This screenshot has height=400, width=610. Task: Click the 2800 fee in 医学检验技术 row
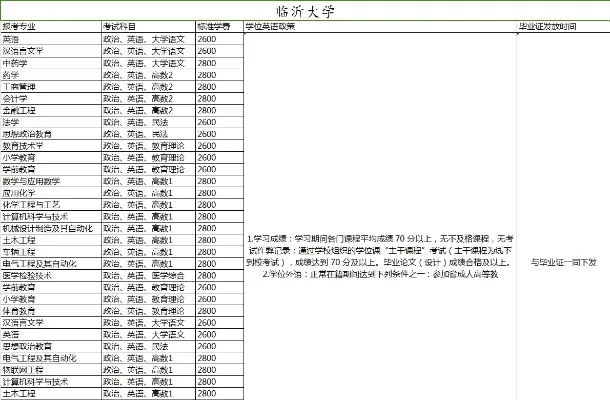coord(219,275)
